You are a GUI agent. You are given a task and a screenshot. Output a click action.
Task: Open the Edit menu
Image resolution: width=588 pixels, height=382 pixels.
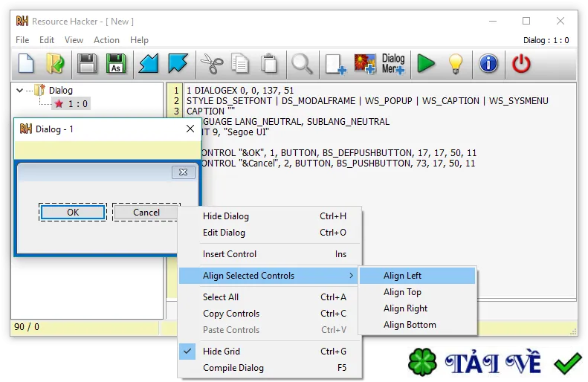pos(47,40)
